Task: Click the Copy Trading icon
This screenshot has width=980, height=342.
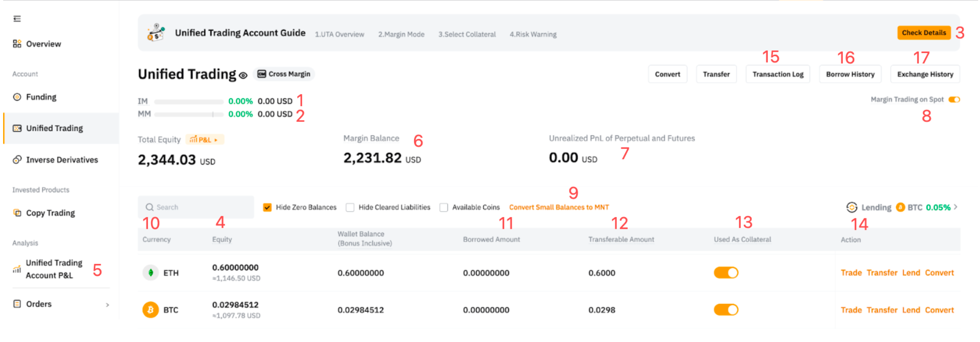Action: coord(17,213)
